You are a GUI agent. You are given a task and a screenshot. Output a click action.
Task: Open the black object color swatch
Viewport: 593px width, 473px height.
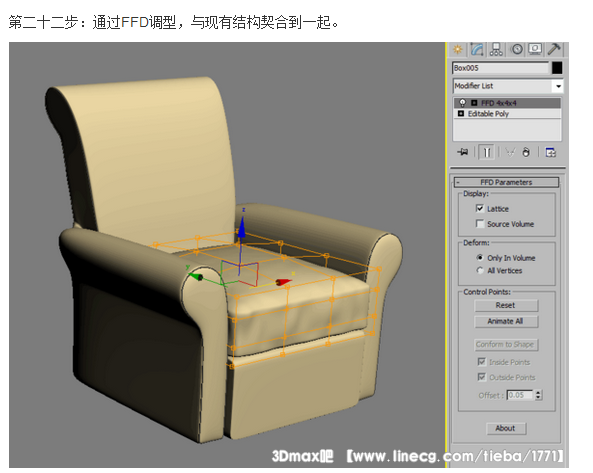557,68
